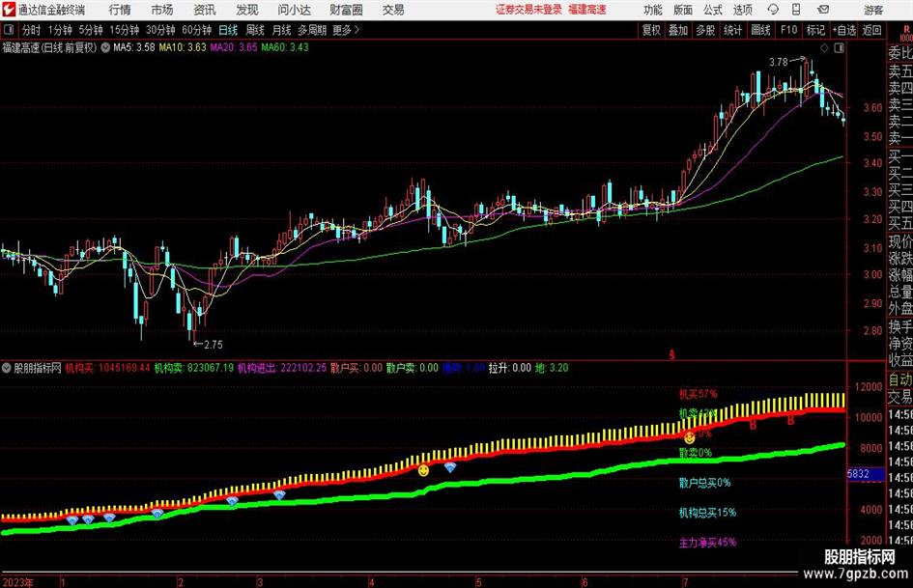Screen dimensions: 913x588
Task: Open the 交易 menu
Action: click(x=393, y=10)
